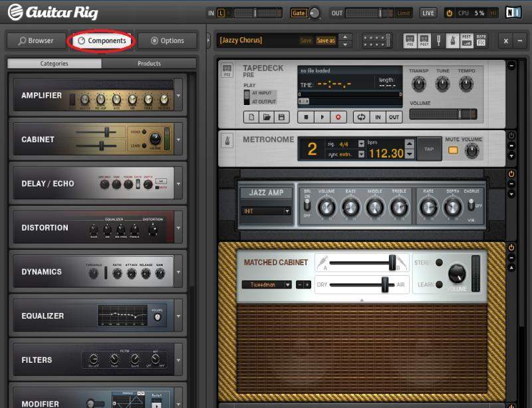The image size is (532, 408).
Task: Click the Tapedeck record button
Action: 338,117
